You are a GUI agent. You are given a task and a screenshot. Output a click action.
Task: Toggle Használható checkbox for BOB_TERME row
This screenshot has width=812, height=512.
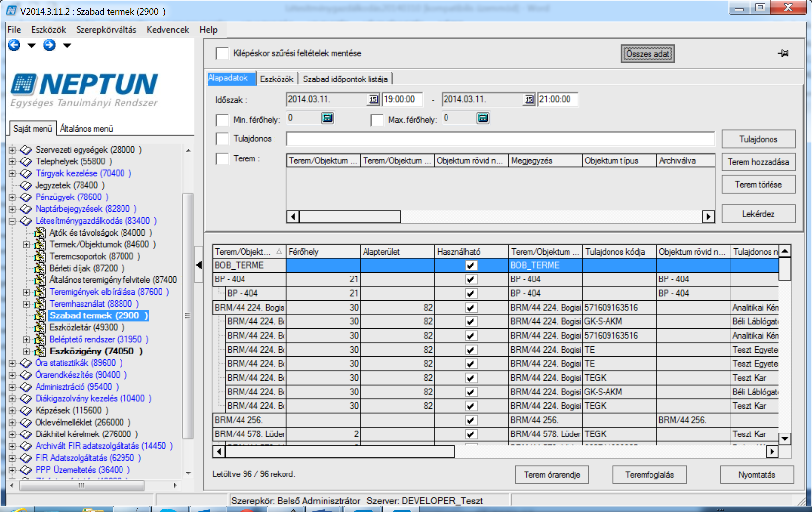click(x=471, y=265)
